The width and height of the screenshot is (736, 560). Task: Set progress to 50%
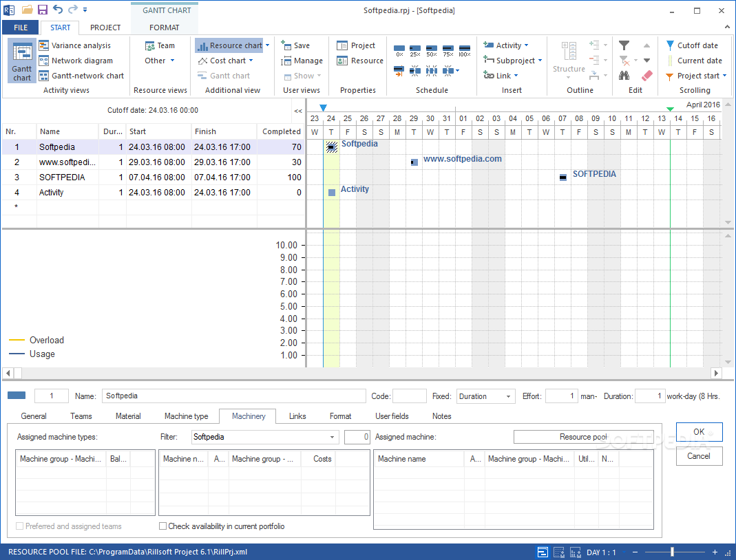click(x=432, y=51)
